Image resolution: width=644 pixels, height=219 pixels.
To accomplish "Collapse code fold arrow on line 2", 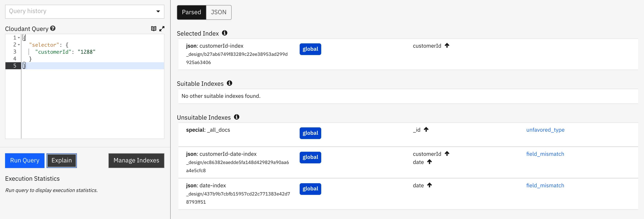I will click(19, 45).
